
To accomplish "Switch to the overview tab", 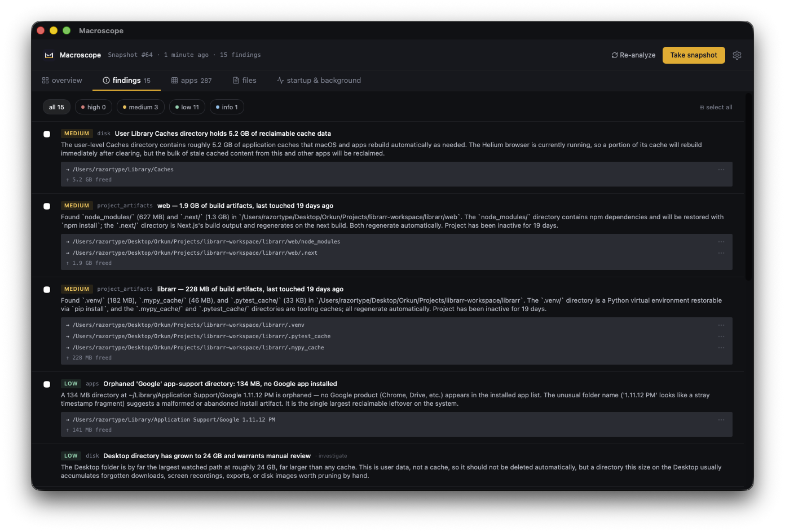I will (x=62, y=81).
